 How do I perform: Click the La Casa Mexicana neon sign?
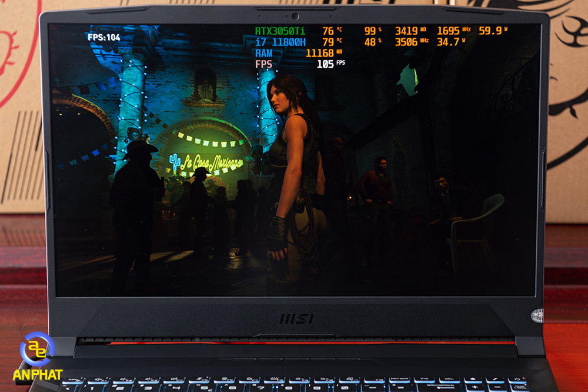click(x=206, y=162)
